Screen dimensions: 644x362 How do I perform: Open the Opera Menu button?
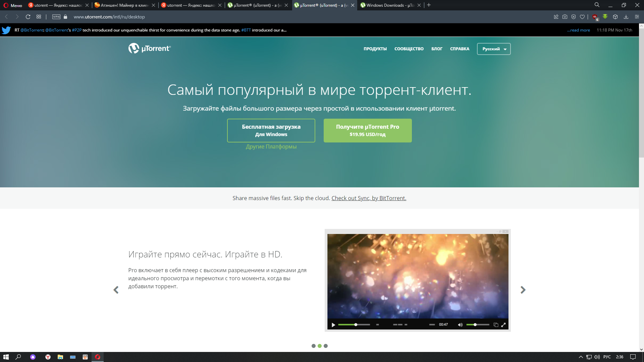tap(13, 5)
